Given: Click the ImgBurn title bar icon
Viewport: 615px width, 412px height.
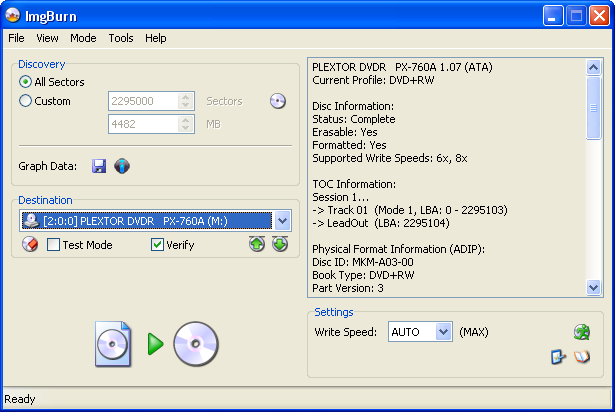Looking at the screenshot, I should pyautogui.click(x=13, y=15).
